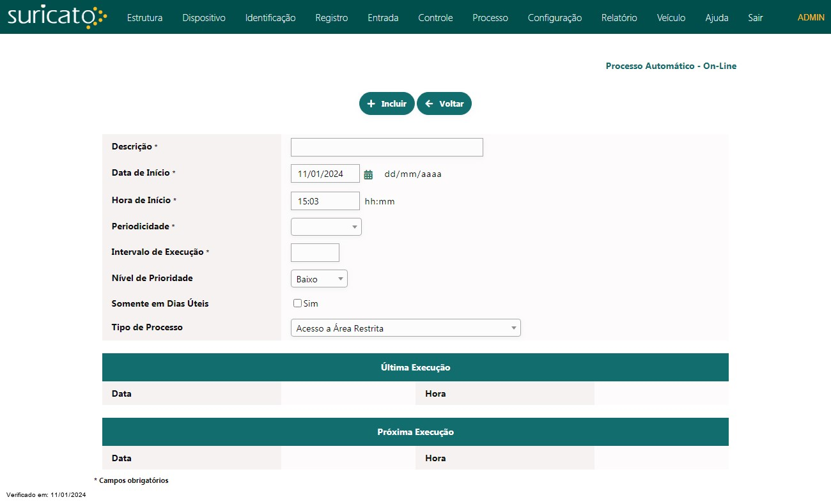Viewport: 831px width, 504px height.
Task: Open the Relatório menu
Action: [619, 18]
